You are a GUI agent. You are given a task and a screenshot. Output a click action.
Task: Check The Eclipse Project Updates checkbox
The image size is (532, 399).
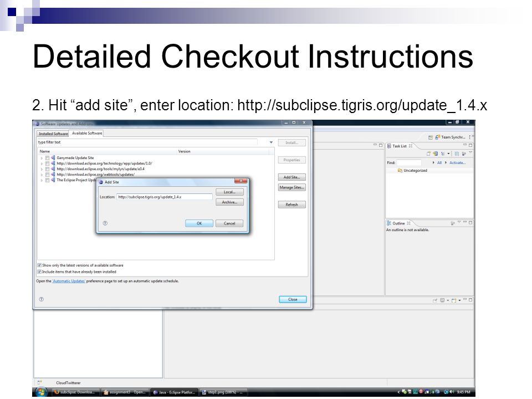[47, 180]
